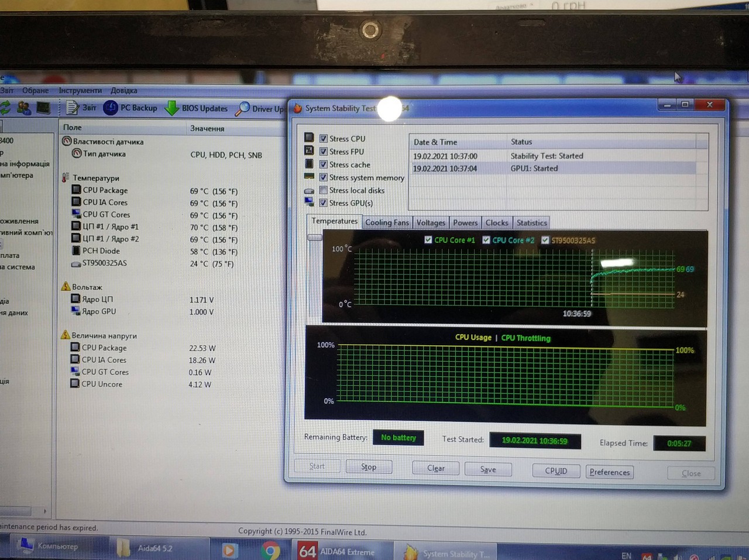Click the report (Звіт) toolbar icon

pyautogui.click(x=73, y=108)
